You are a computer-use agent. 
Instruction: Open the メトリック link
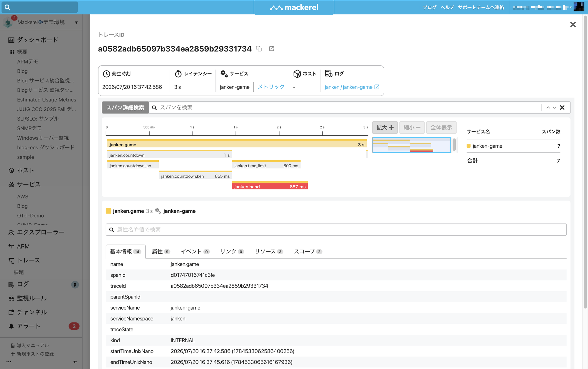tap(271, 87)
